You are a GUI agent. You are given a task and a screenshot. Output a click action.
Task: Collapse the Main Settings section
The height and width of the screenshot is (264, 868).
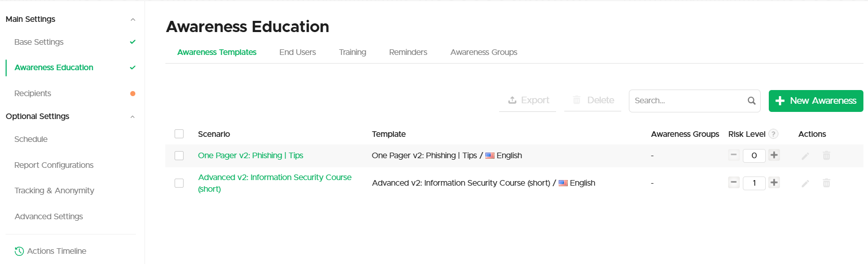click(x=133, y=19)
